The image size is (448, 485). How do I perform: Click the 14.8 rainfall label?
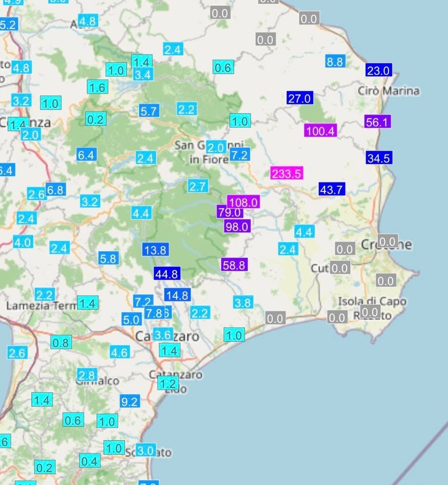pyautogui.click(x=177, y=295)
